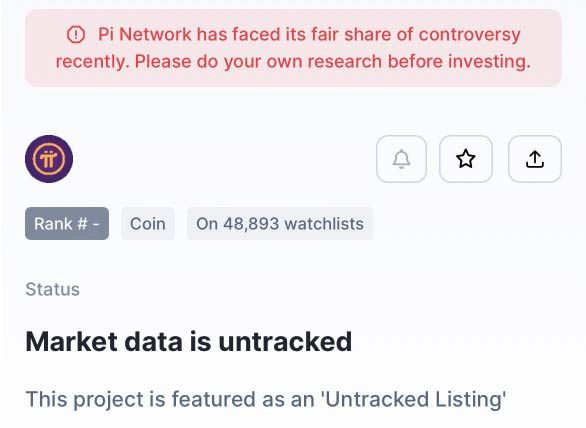
Task: Click the 'Status' label
Action: click(x=53, y=289)
